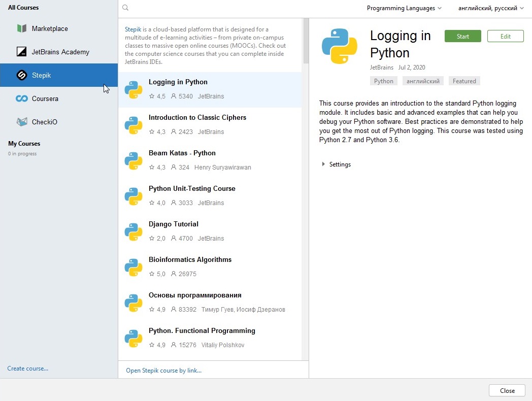Click Python icon beside Bioinformatics Algorithms

pos(134,268)
